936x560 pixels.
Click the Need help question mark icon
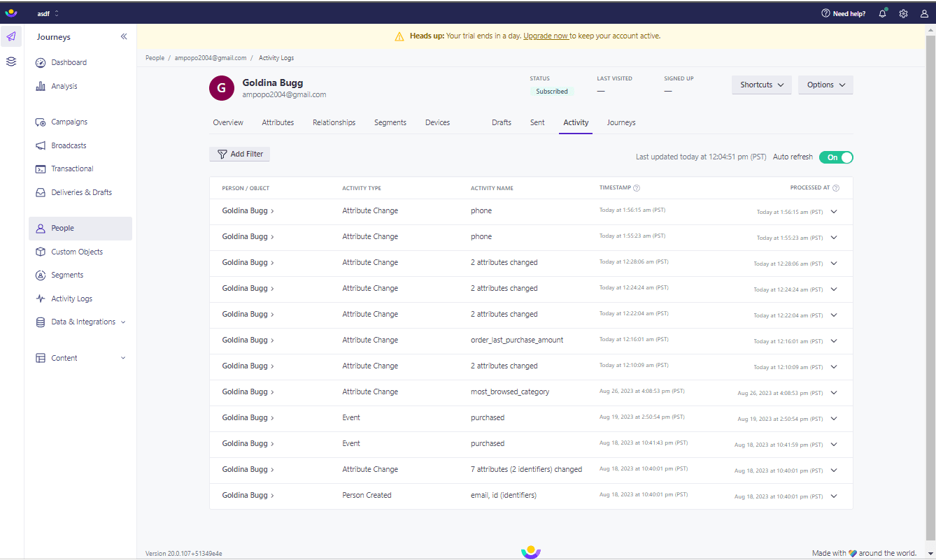(825, 13)
